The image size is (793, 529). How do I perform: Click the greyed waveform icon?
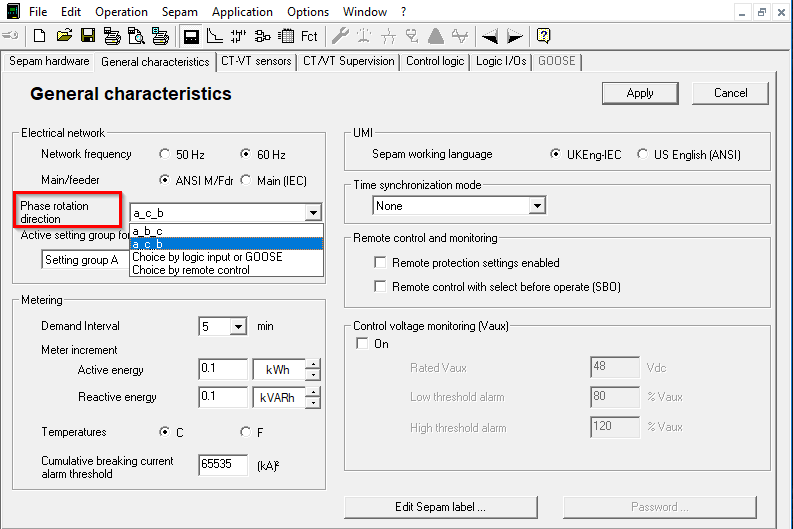460,36
